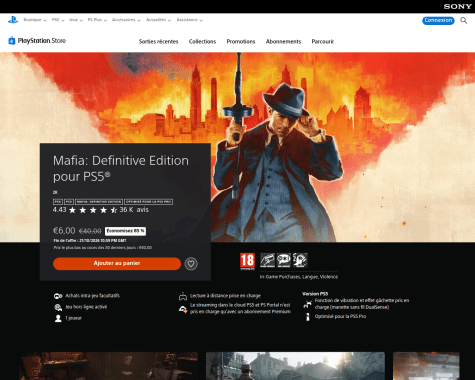Viewport: 475px width, 380px height.
Task: Click the Jeu hors ligne activé icon
Action: (x=58, y=307)
